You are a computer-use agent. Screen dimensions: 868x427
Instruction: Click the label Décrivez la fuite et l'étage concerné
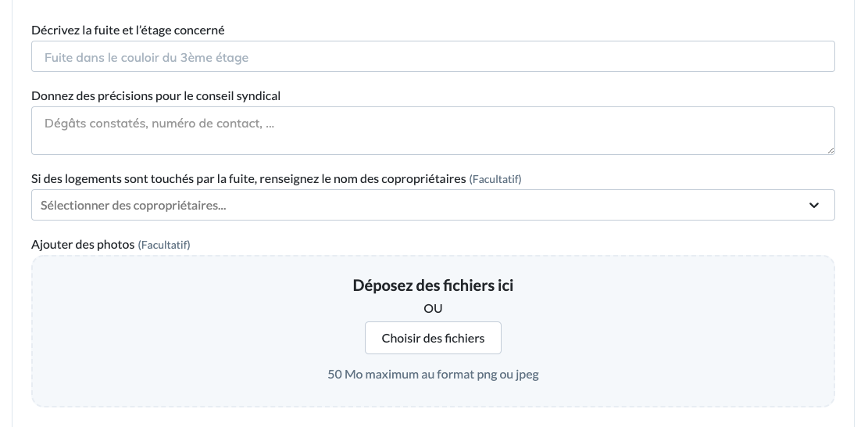pyautogui.click(x=128, y=30)
